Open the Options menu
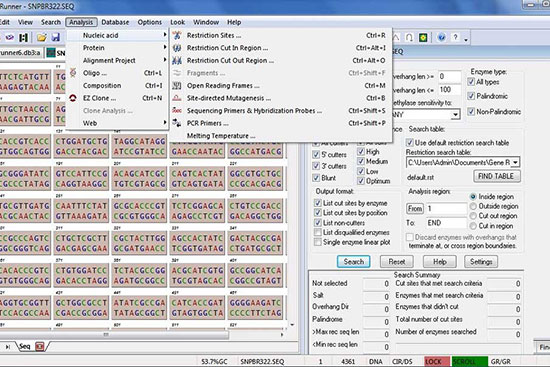The height and width of the screenshot is (367, 550). point(150,22)
